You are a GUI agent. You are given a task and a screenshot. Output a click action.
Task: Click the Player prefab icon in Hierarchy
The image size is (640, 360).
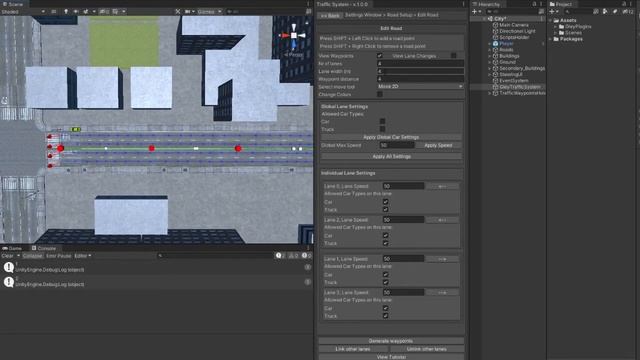click(495, 43)
